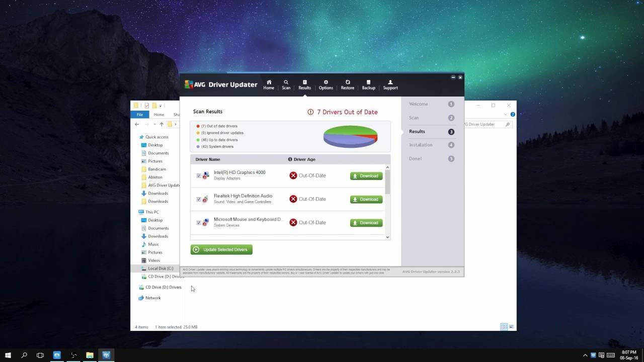Click the up-one-level arrow in File Explorer
The height and width of the screenshot is (362, 644).
point(162,124)
